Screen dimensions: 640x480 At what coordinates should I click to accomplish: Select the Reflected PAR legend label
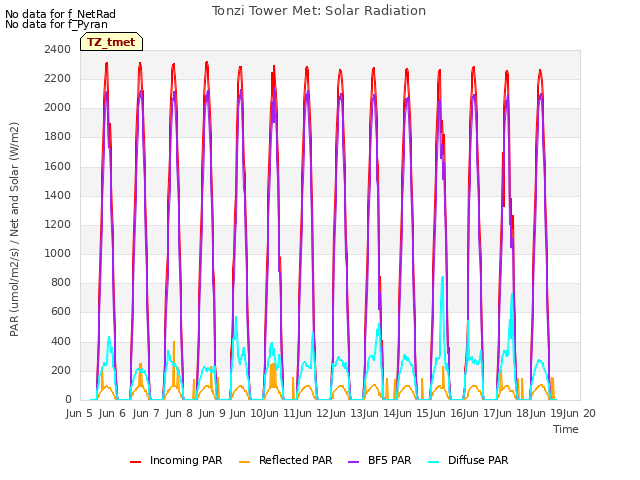tap(296, 460)
